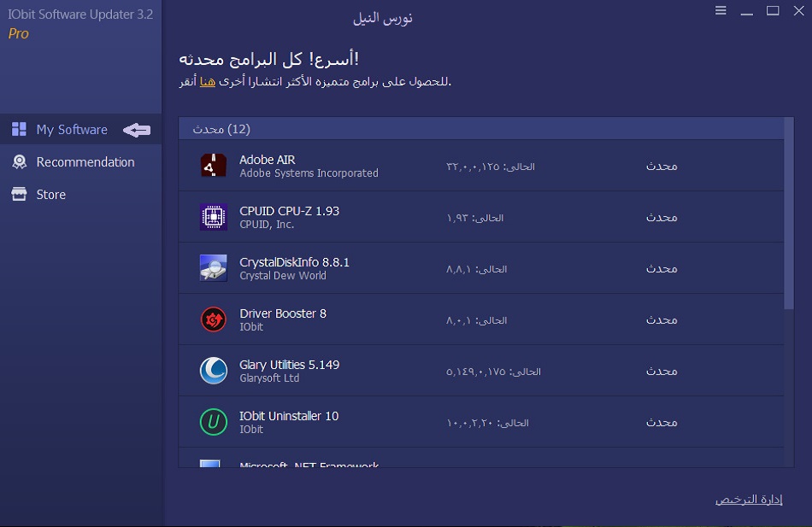Click the Glary Utilities moon icon

pos(213,371)
